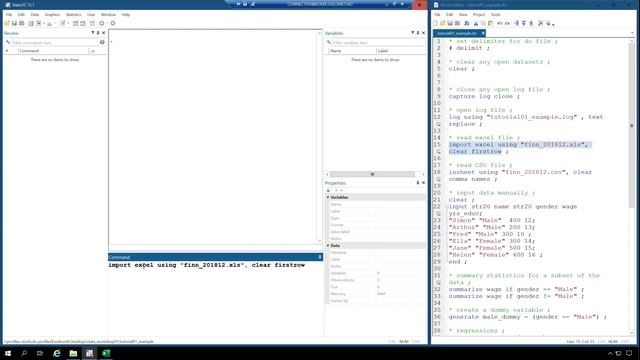
Task: Click the Save icon in Stata toolbar
Action: pos(14,23)
